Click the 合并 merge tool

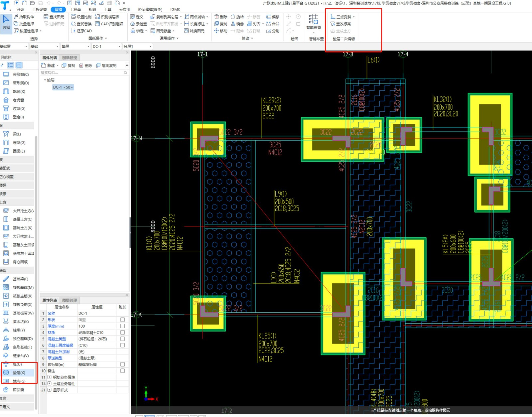coord(273,24)
